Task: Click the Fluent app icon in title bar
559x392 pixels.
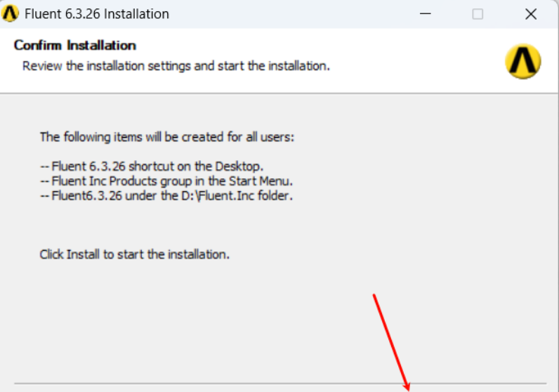Action: (11, 14)
